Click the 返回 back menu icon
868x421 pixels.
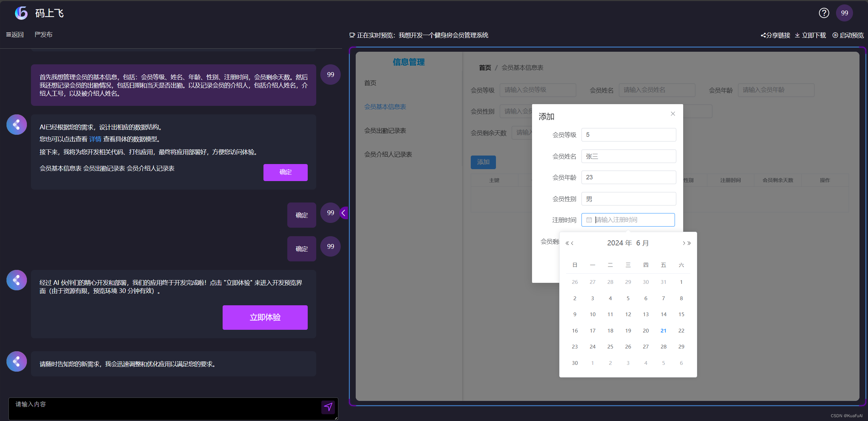[x=9, y=35]
